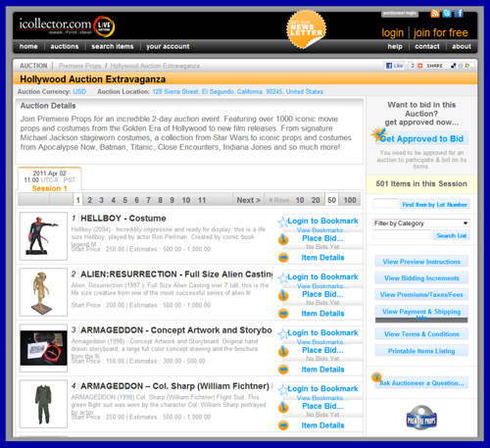
Task: Click the lot number input field
Action: [385, 204]
